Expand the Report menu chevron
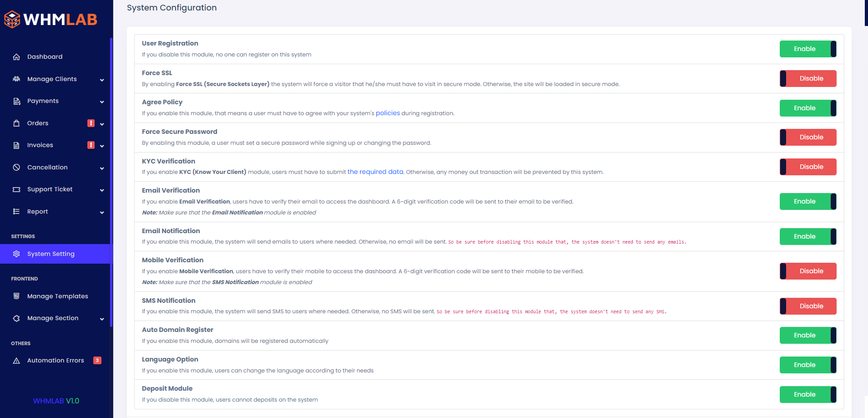Screen dimensions: 868x418 tap(102, 213)
